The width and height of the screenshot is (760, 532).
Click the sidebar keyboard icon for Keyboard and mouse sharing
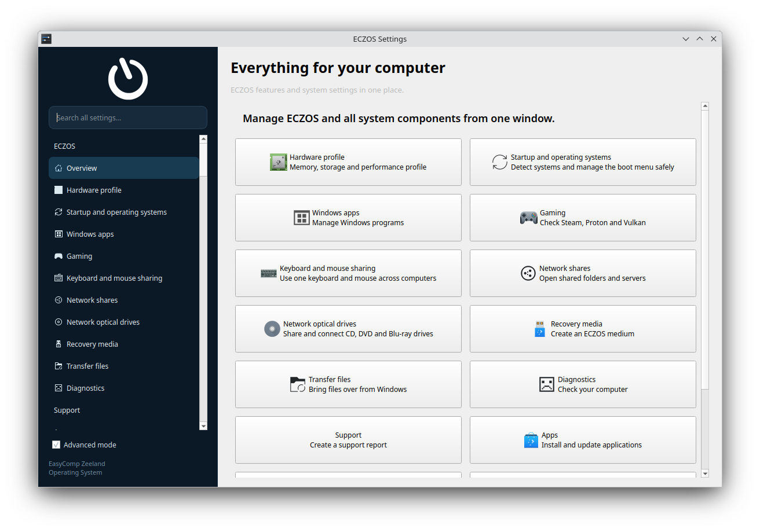pos(58,278)
